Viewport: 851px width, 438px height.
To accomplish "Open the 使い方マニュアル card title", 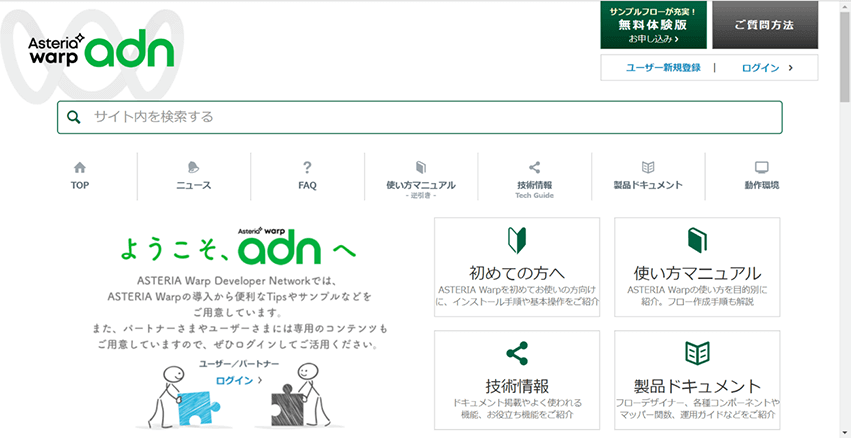I will (697, 272).
